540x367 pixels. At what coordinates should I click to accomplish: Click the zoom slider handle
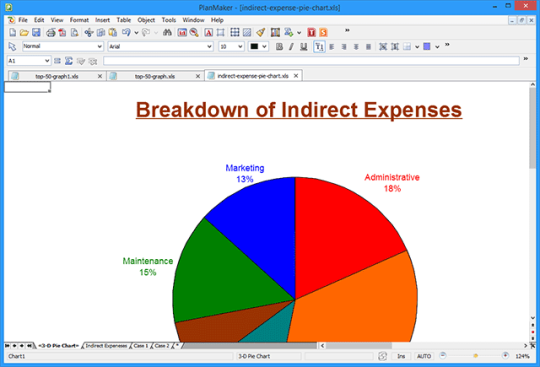click(x=476, y=356)
